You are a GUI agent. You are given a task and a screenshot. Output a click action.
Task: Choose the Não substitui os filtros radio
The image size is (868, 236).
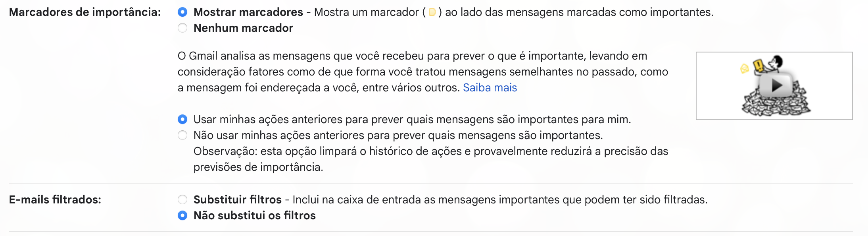point(182,215)
